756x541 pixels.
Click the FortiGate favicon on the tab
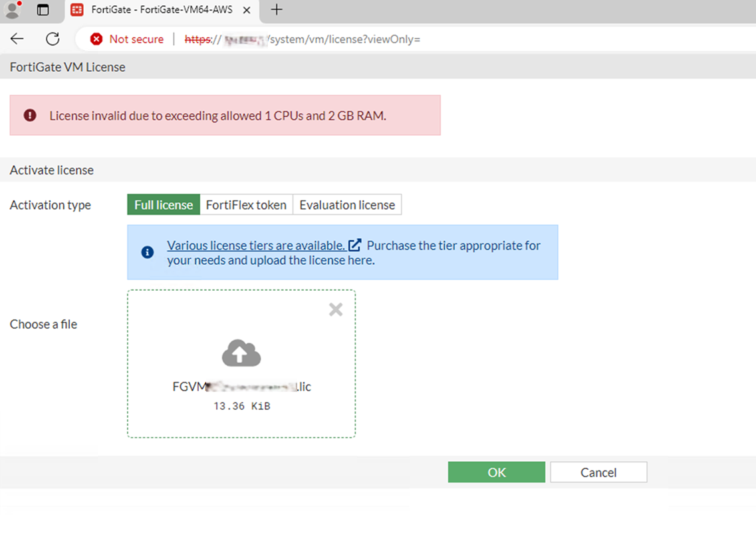click(x=76, y=10)
